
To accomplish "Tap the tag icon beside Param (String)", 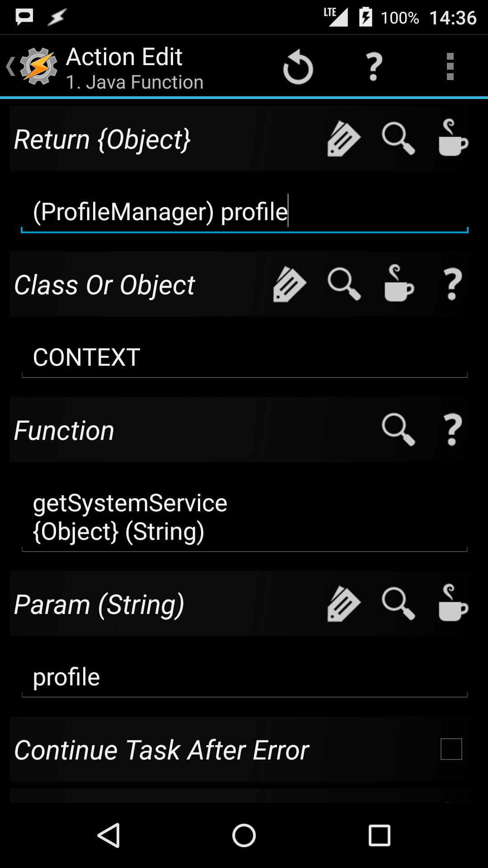I will tap(344, 604).
